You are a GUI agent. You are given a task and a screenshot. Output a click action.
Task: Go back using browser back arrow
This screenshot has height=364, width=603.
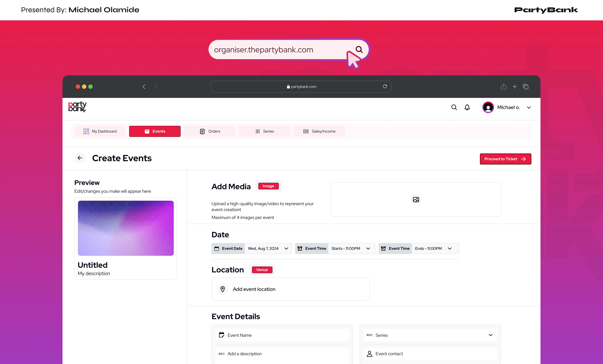click(144, 87)
